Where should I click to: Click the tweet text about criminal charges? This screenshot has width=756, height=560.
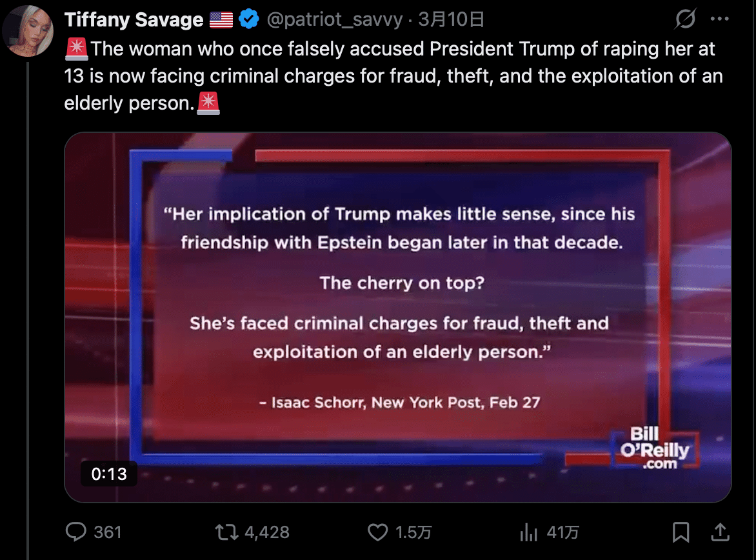393,76
